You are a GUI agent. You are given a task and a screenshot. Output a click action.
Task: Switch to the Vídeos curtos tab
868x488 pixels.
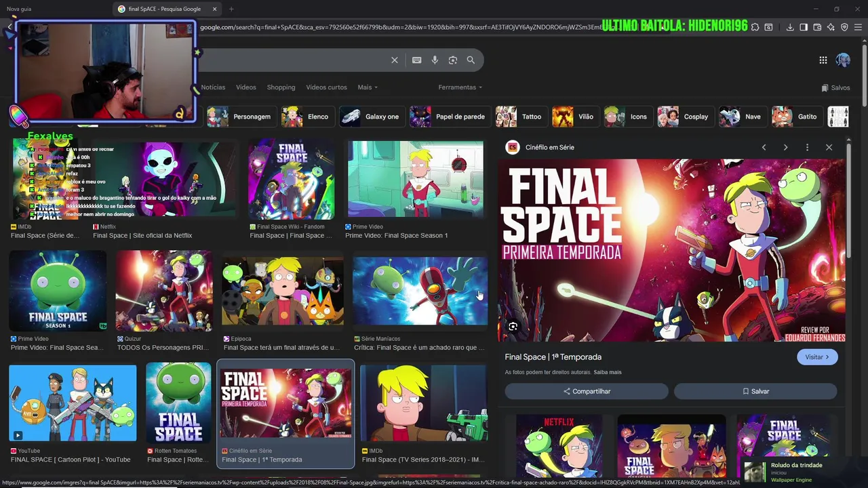pos(326,87)
